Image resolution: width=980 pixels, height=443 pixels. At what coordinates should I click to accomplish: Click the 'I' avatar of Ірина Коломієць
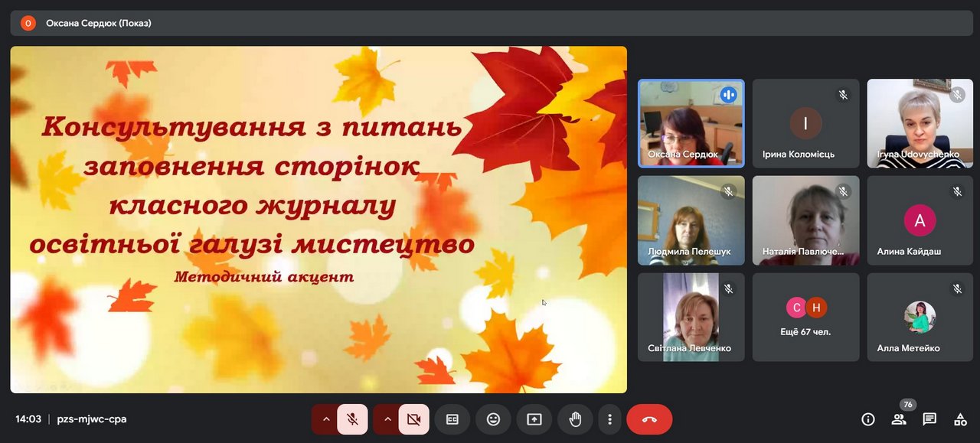pos(805,122)
